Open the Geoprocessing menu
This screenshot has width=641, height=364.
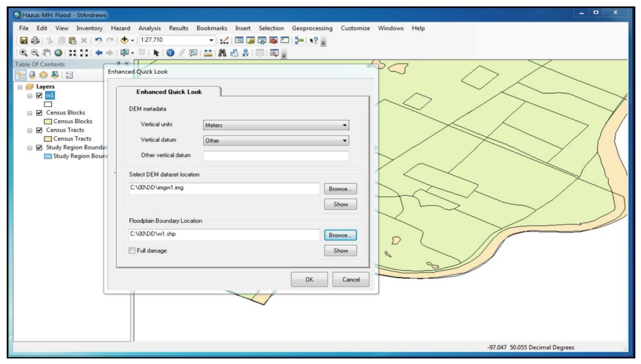tap(312, 28)
